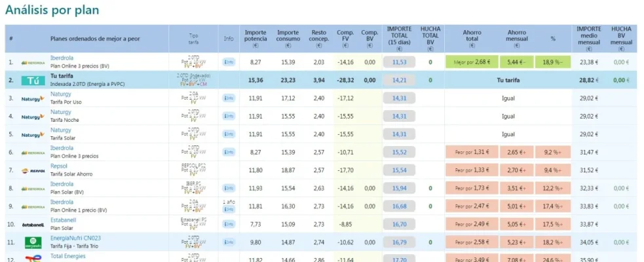Click the 'Indexada 2.0TD (Energía a PVPC)' text

click(87, 84)
